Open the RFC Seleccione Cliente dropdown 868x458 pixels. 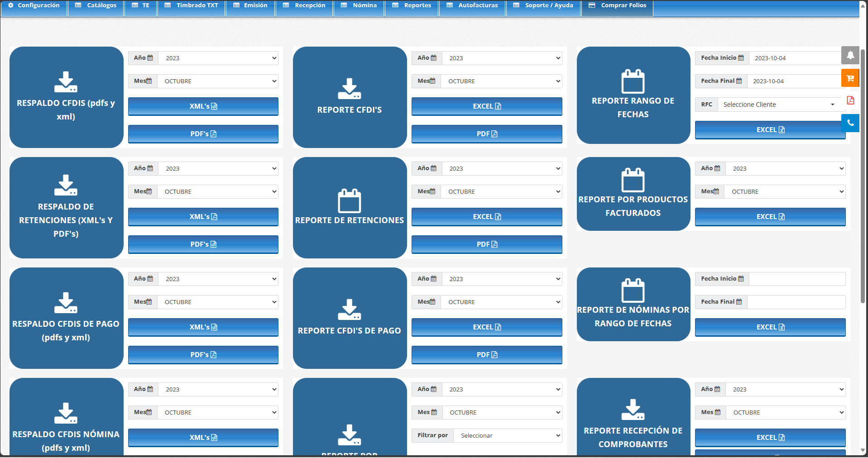[779, 105]
